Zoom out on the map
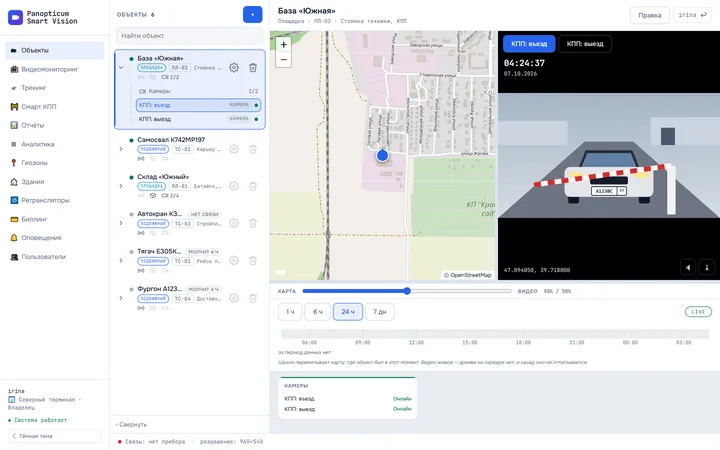720x450 pixels. coord(283,60)
